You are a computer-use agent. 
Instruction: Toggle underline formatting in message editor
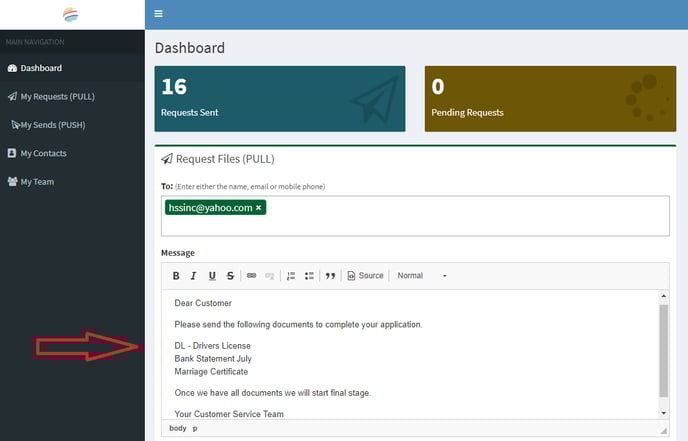(212, 276)
